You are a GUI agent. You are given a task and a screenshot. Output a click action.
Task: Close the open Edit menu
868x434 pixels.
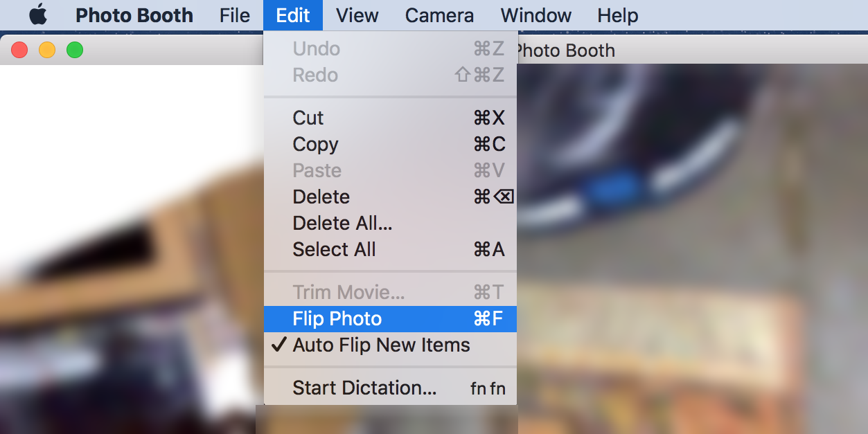tap(293, 15)
